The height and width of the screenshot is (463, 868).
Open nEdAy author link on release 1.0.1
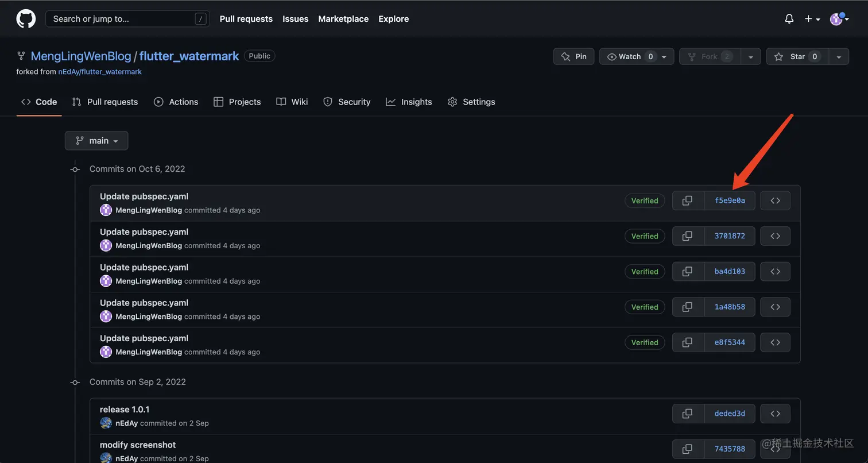[127, 423]
